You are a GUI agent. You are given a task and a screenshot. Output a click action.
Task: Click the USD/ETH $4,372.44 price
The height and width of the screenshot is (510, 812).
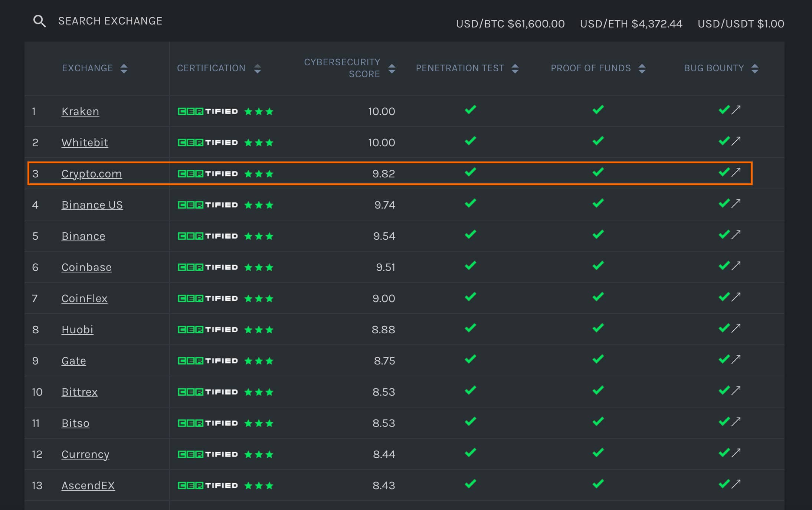coord(631,24)
